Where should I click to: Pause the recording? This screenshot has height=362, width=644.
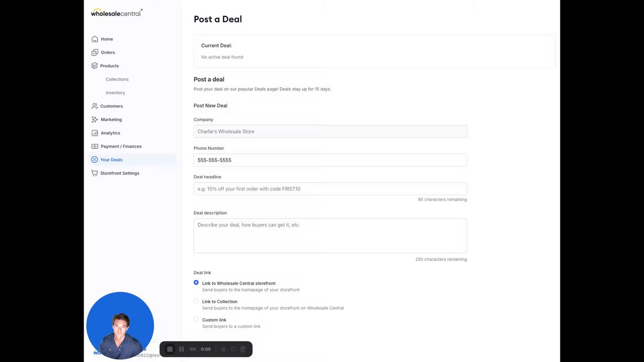coord(182,349)
